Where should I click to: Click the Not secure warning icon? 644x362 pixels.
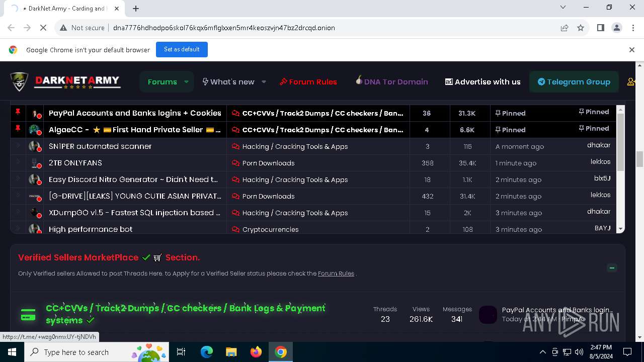point(63,28)
